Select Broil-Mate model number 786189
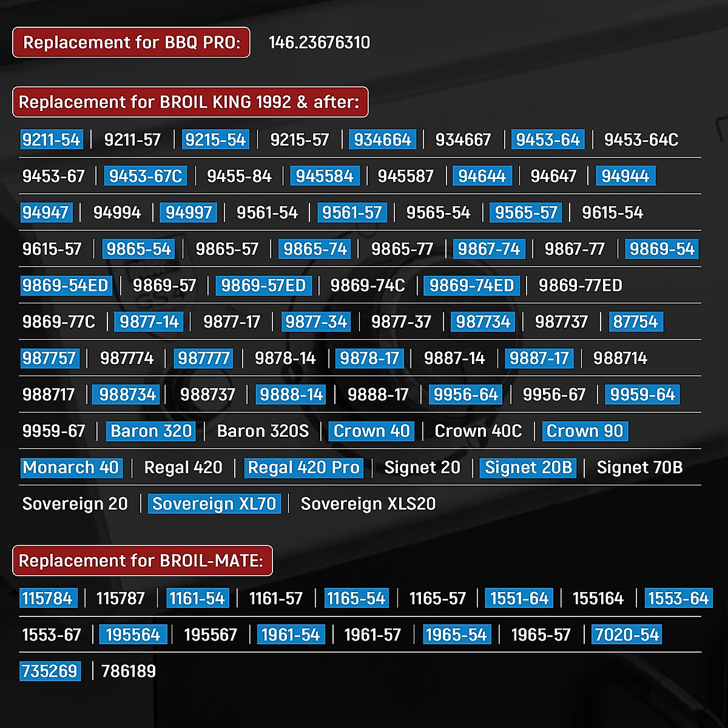The width and height of the screenshot is (728, 728). (x=129, y=672)
